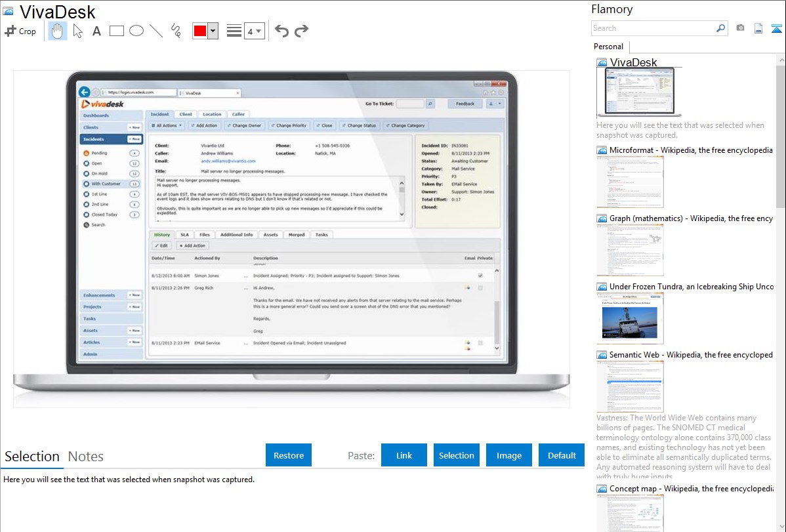Click the Microformat Wikipedia snapshot title
The height and width of the screenshot is (532, 786).
(691, 150)
